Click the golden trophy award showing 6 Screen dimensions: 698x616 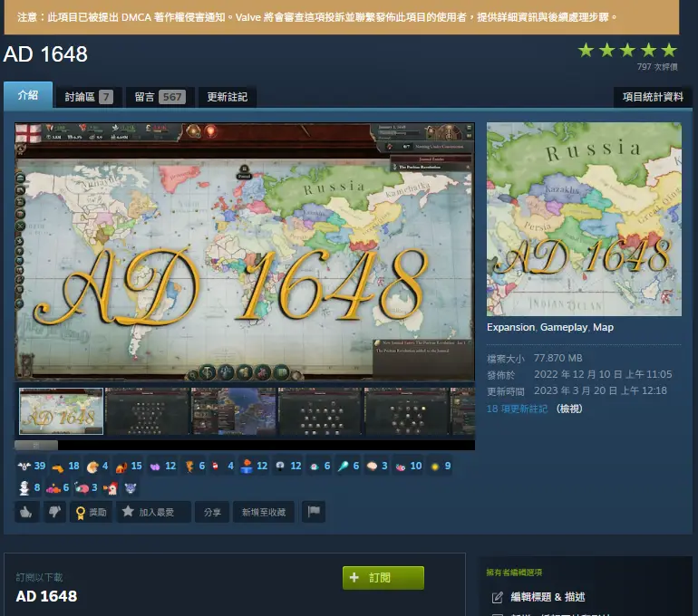[x=195, y=466]
